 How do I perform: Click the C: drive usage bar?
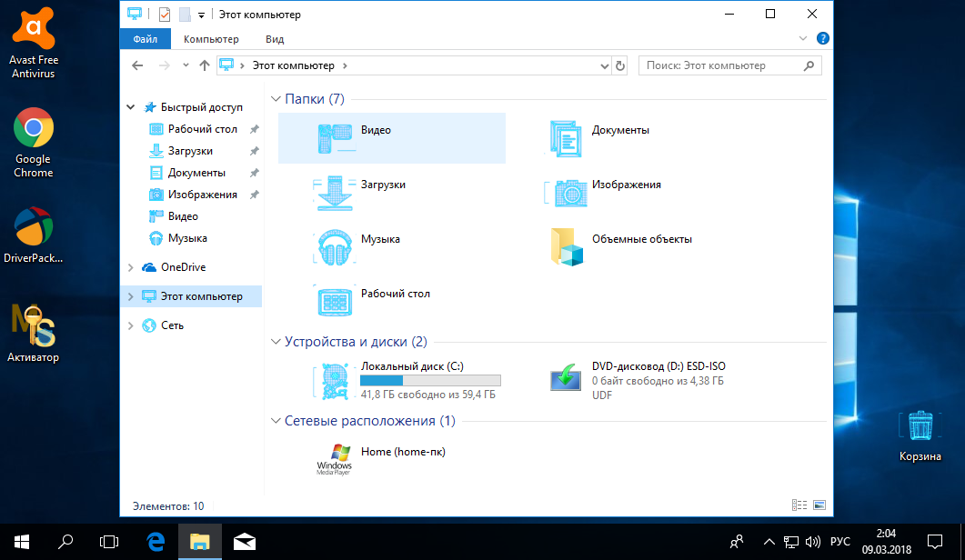pos(430,381)
